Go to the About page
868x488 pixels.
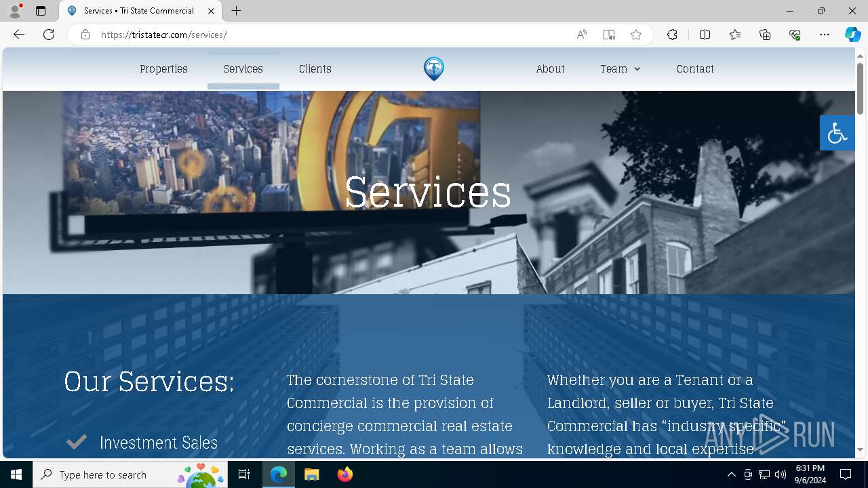point(550,69)
